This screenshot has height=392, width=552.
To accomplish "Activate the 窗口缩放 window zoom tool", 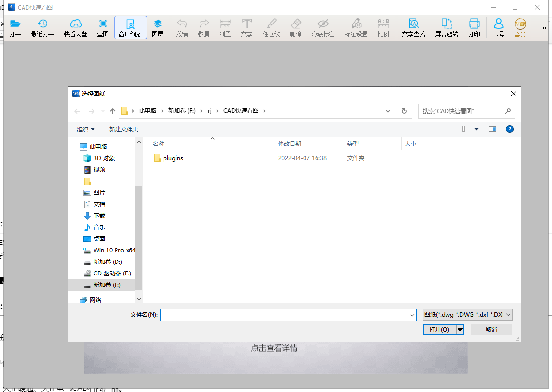I will pyautogui.click(x=130, y=28).
